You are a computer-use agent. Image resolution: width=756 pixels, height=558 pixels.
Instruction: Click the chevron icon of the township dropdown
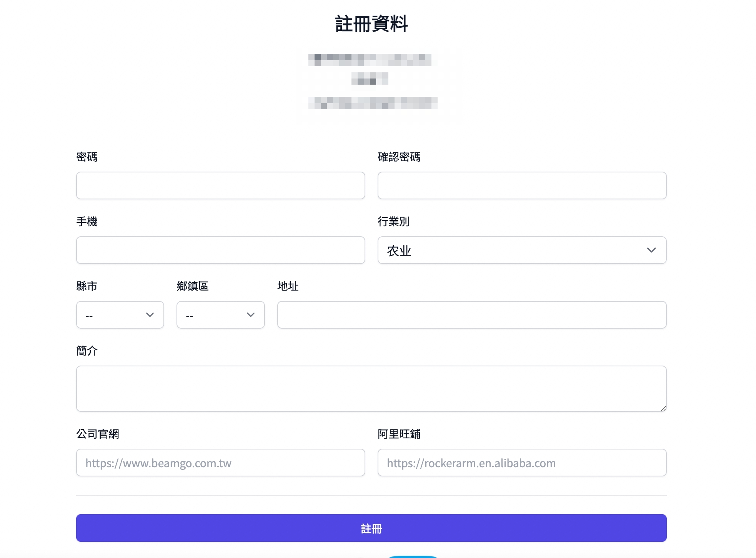(x=250, y=315)
